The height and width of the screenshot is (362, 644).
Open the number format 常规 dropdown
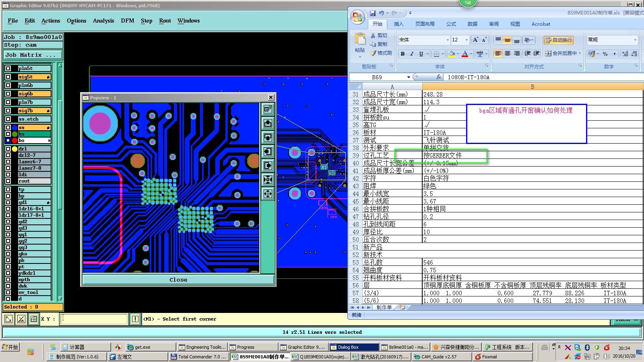[635, 40]
